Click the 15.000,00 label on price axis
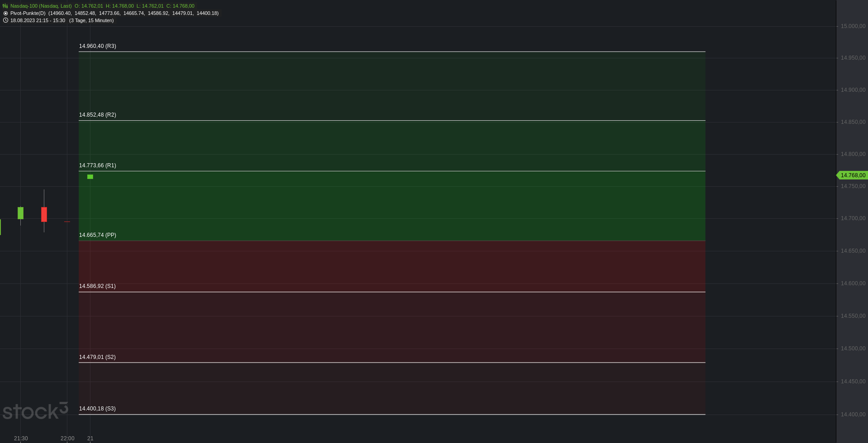 pos(853,26)
